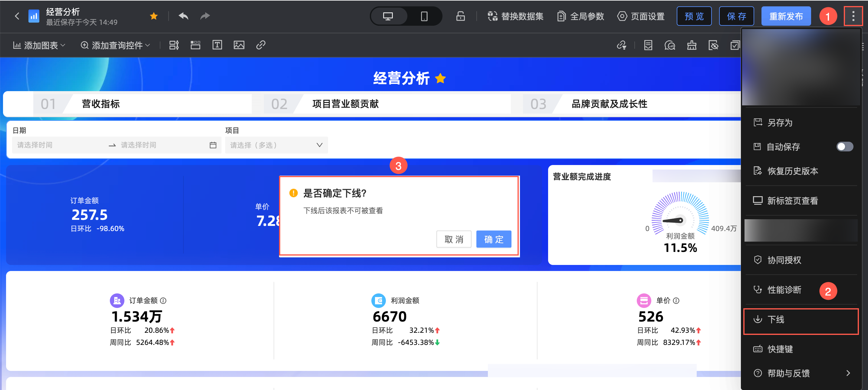The height and width of the screenshot is (390, 868).
Task: Click 取消 in the confirmation dialog
Action: tap(454, 239)
